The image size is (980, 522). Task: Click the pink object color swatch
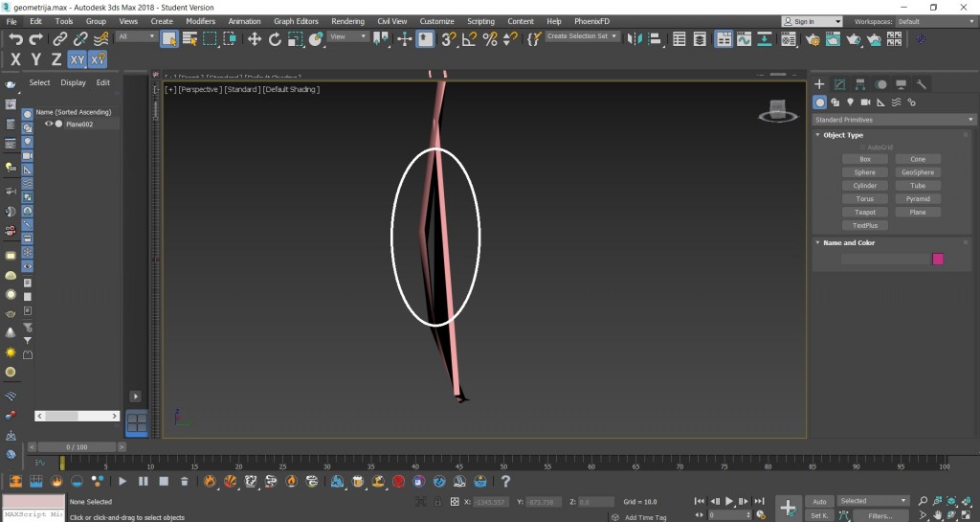(938, 259)
